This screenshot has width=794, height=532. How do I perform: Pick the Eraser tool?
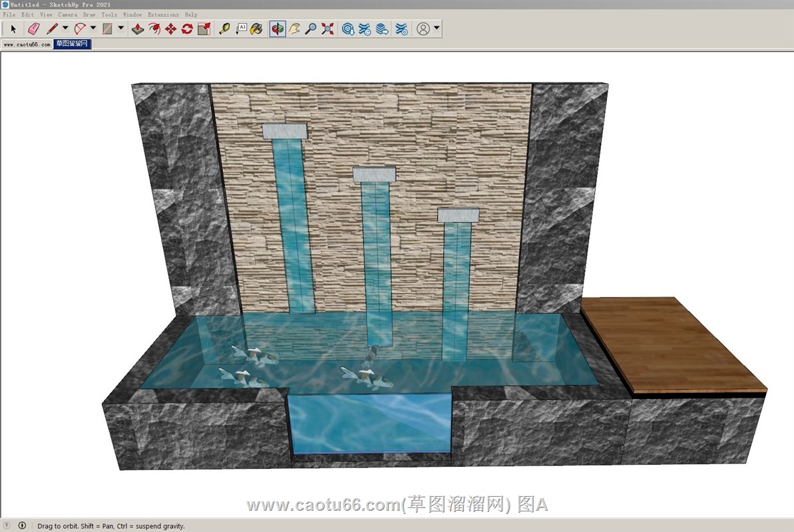(x=34, y=29)
